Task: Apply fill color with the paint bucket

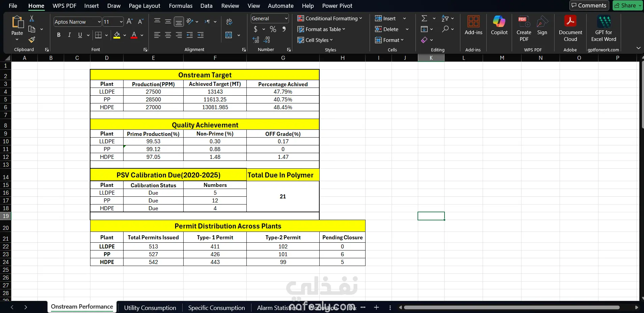Action: click(117, 35)
